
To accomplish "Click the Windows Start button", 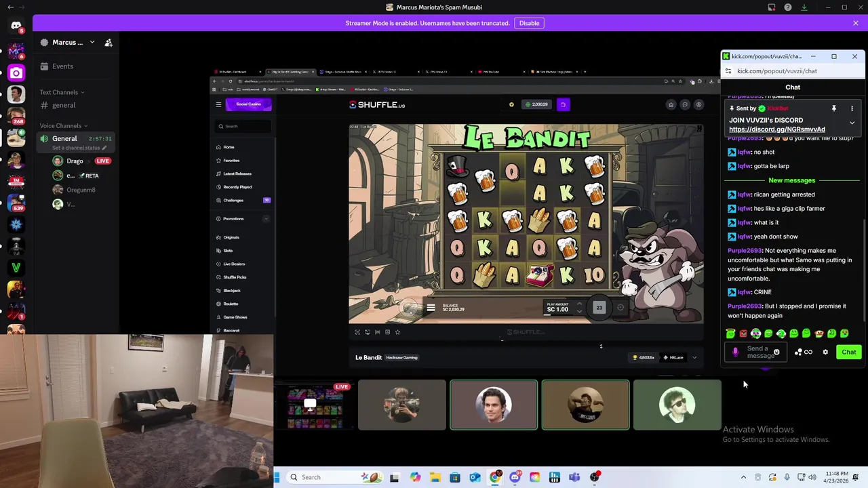I will (x=277, y=477).
